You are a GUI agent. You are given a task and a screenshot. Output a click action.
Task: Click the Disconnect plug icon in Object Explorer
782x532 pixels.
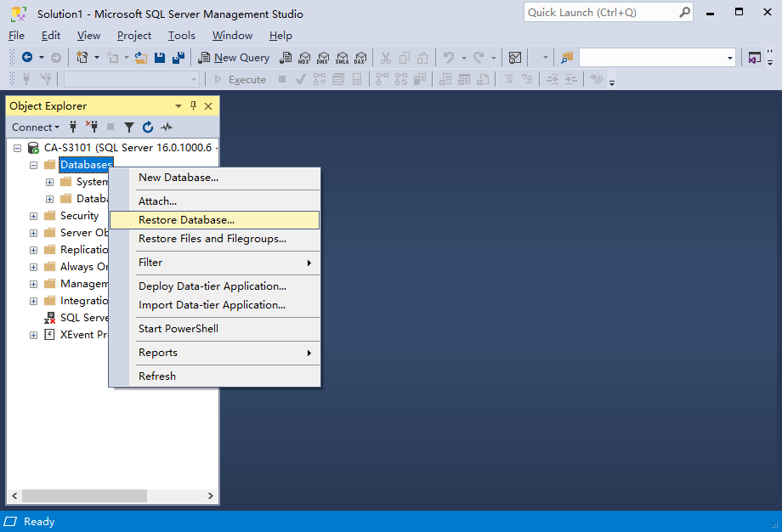[x=92, y=127]
